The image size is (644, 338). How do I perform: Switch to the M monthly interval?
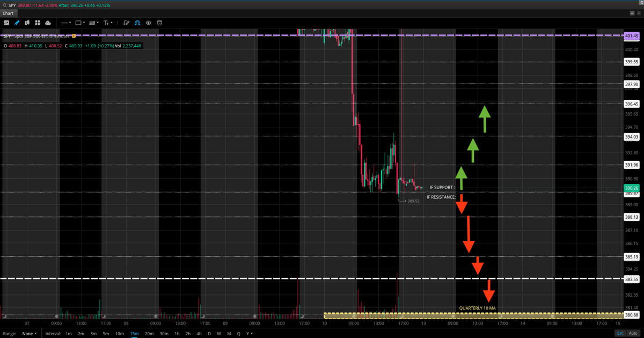[x=229, y=334]
